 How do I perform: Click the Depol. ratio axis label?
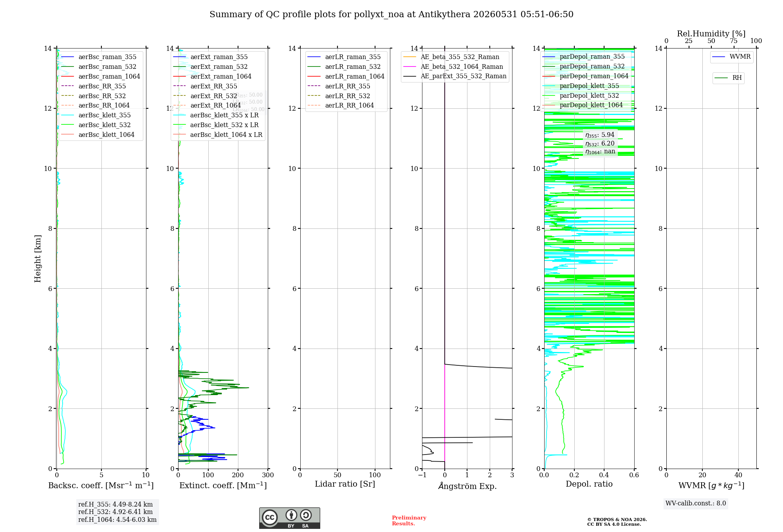589,484
